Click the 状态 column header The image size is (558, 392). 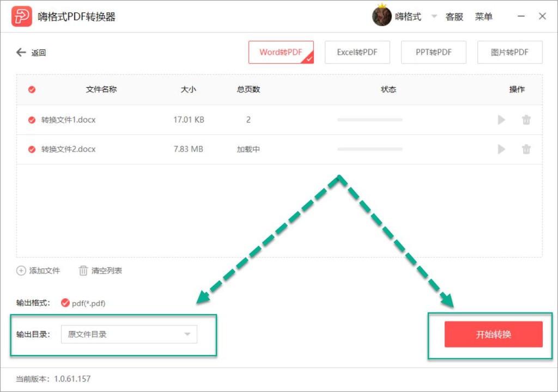[x=388, y=89]
